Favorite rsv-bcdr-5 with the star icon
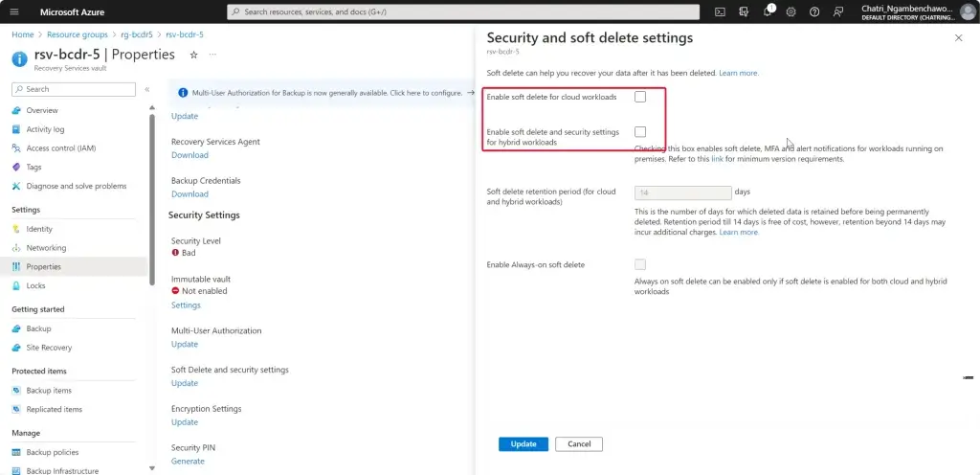 (193, 55)
